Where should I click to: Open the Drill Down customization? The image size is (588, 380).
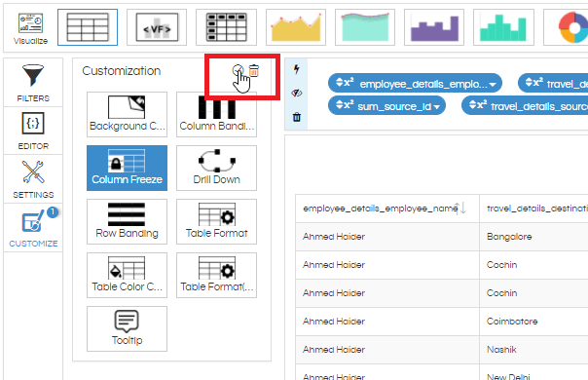[x=216, y=168]
